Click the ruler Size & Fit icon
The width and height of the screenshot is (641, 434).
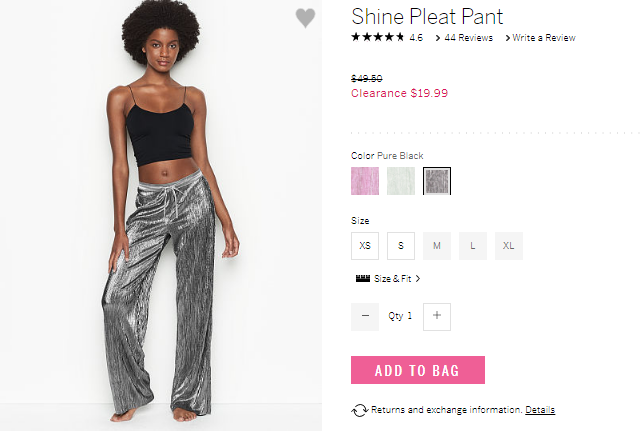point(363,279)
